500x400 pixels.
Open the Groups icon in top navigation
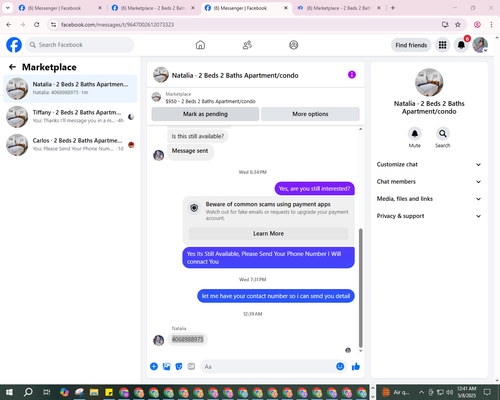(x=294, y=45)
